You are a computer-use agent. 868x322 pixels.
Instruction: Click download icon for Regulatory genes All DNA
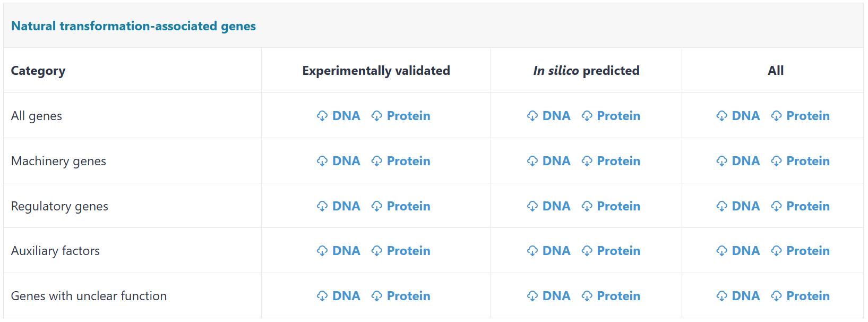tap(721, 206)
